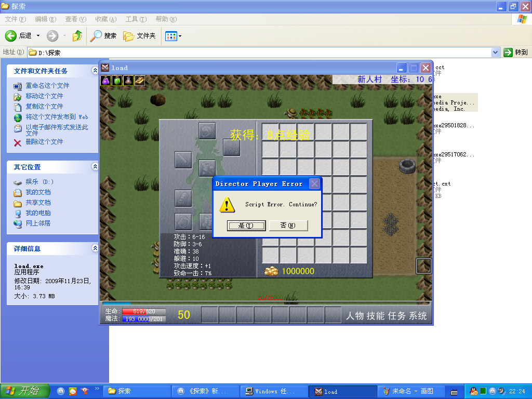Viewport: 532px width, 399px height.
Task: Open the Tools menu
Action: click(136, 19)
